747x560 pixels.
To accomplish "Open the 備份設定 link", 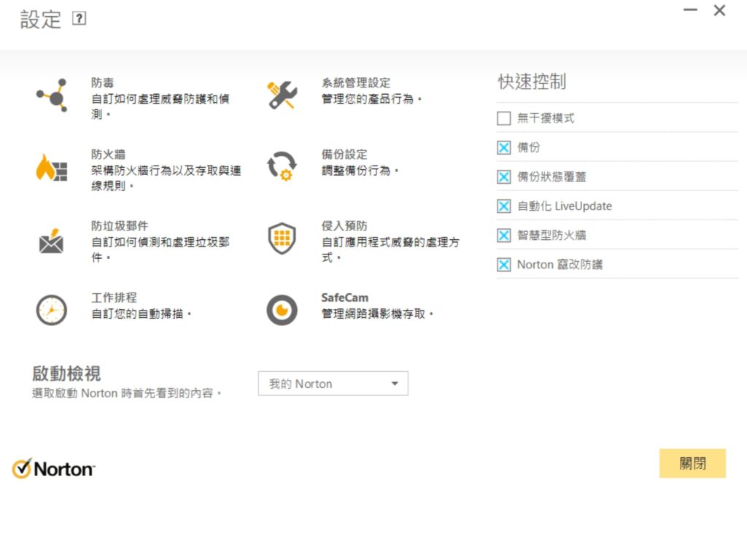I will coord(344,155).
